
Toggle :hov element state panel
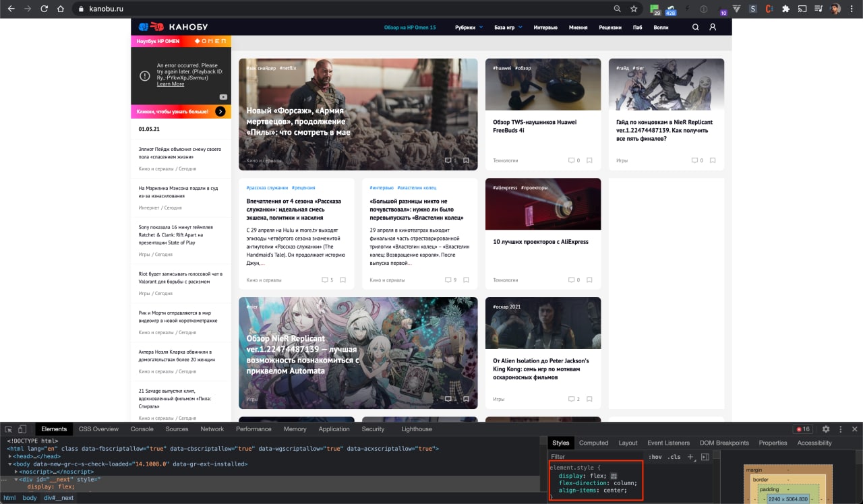pyautogui.click(x=655, y=457)
